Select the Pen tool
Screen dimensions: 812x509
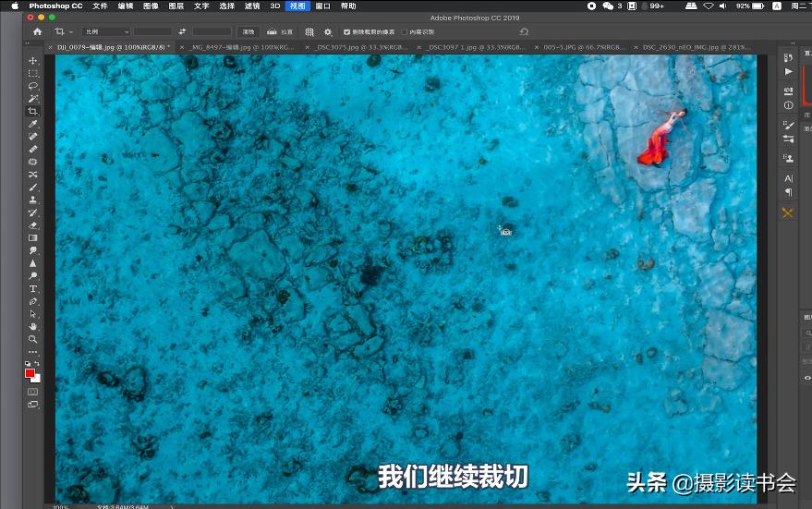pos(33,301)
